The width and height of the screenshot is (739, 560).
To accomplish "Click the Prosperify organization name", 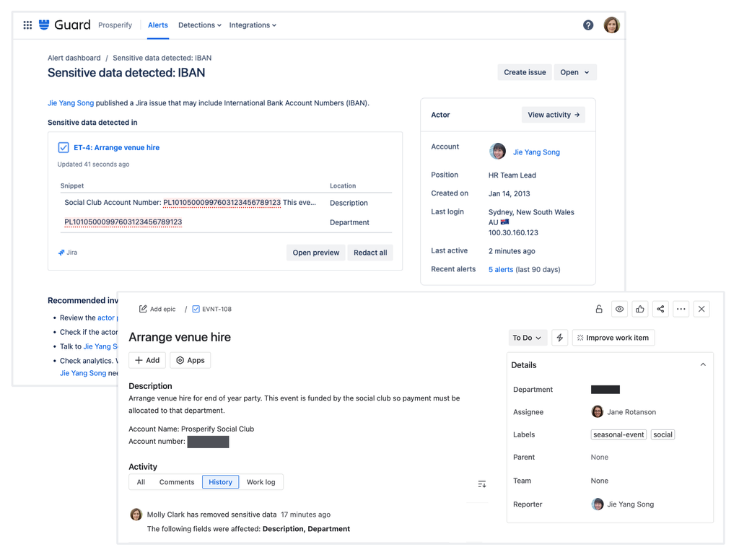I will tap(115, 25).
